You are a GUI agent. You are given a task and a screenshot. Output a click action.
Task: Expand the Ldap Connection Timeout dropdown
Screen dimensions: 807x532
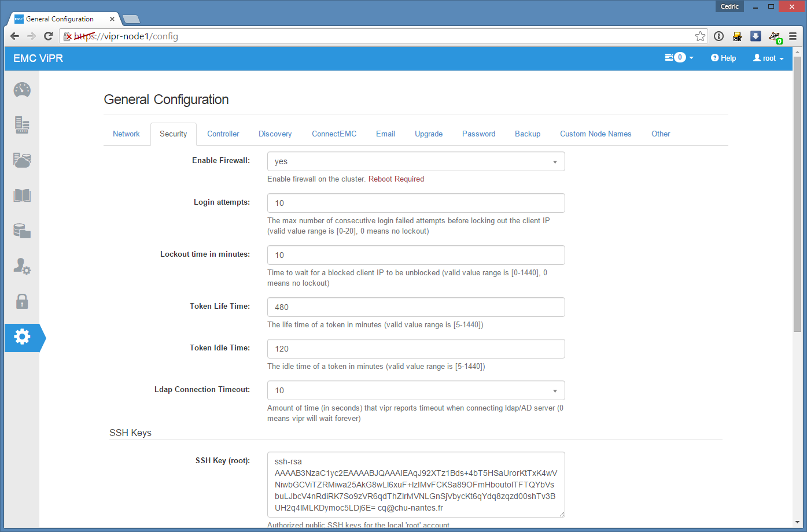pyautogui.click(x=416, y=390)
